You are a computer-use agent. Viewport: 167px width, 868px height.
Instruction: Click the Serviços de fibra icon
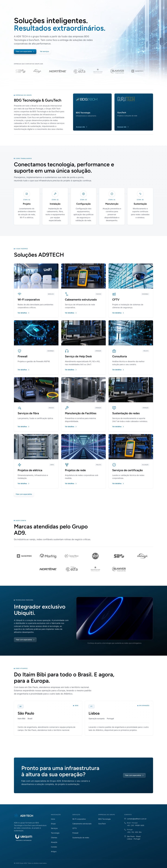pos(19,408)
